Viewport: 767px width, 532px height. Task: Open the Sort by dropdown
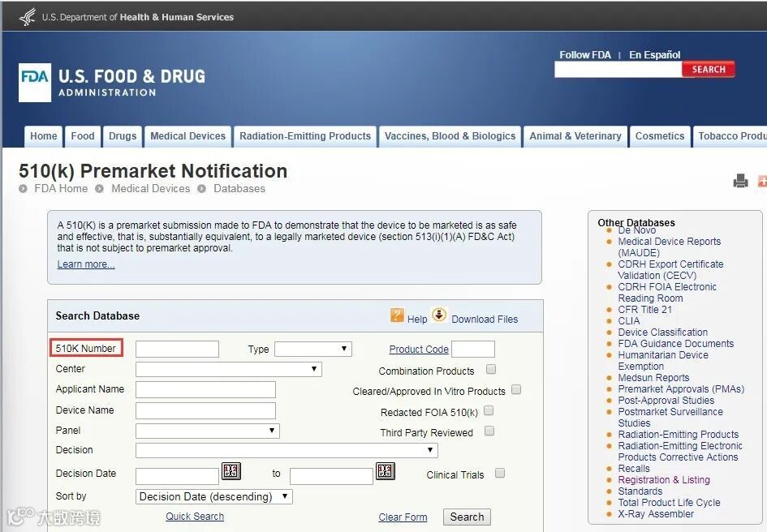214,497
